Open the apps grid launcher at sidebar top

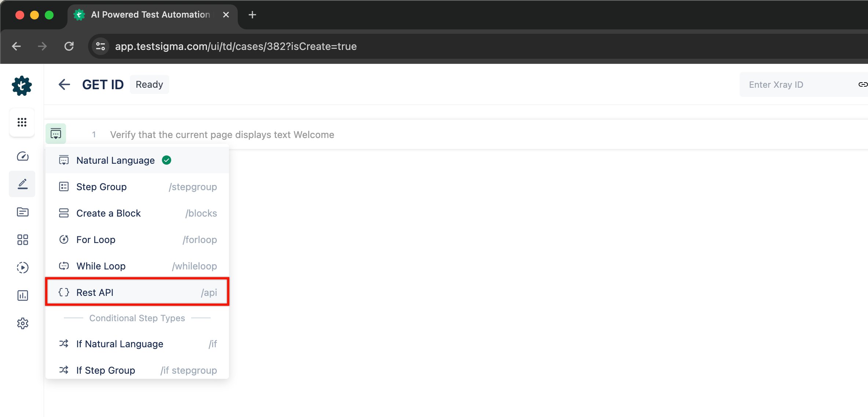[x=22, y=122]
